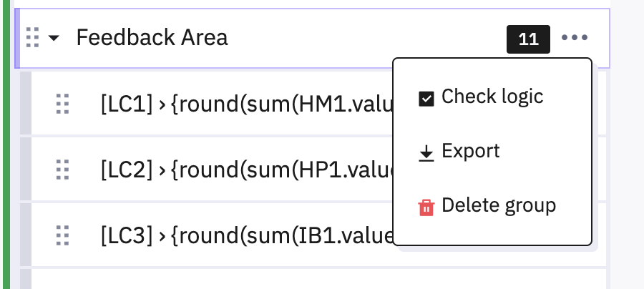Click the red trash can icon
This screenshot has width=644, height=289.
point(426,207)
